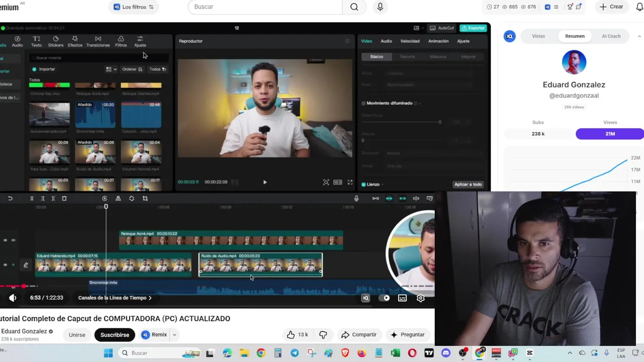
Task: Switch to the Velocidad properties tab
Action: pos(410,41)
